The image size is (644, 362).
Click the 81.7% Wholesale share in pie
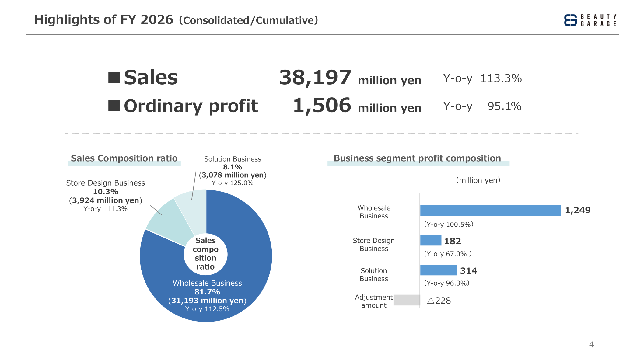pyautogui.click(x=207, y=292)
